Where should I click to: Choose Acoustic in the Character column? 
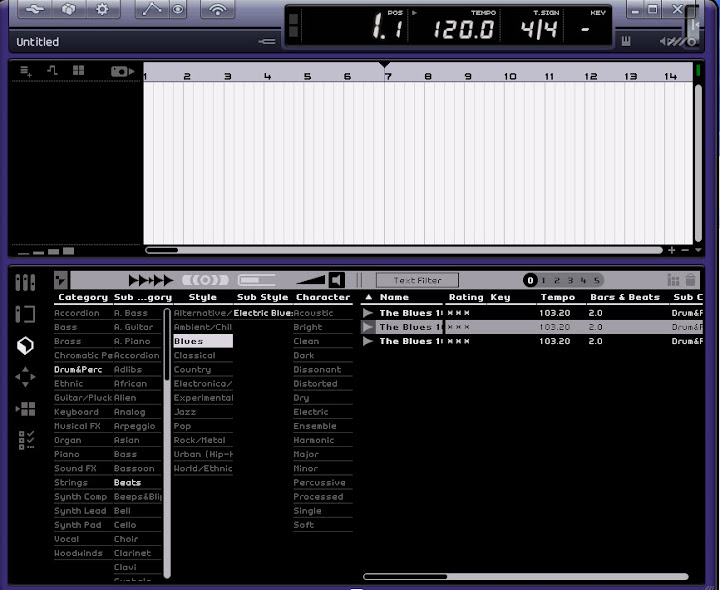tap(313, 313)
